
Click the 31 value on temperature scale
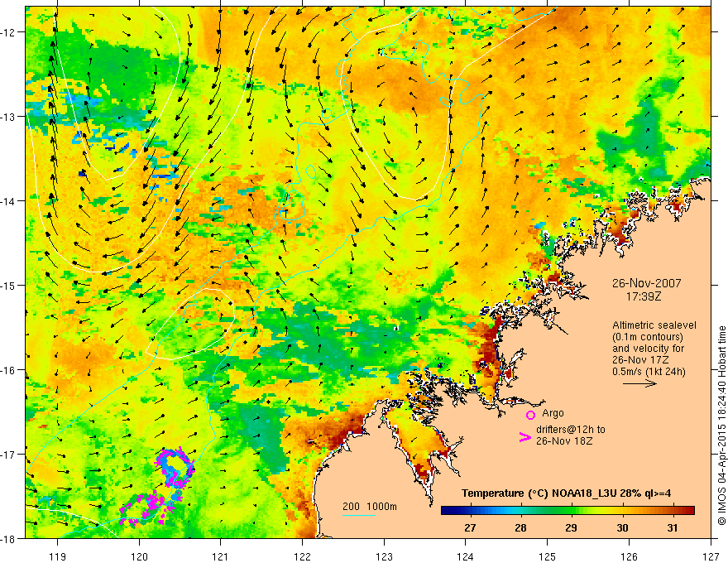pyautogui.click(x=673, y=528)
